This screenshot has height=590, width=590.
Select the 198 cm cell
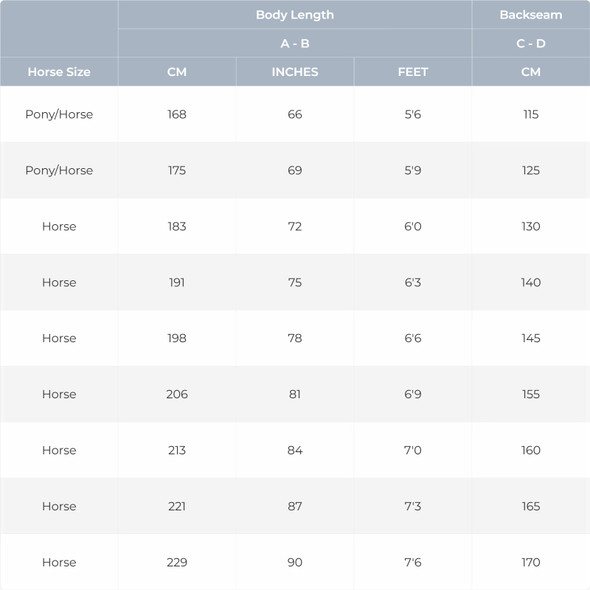(x=177, y=338)
